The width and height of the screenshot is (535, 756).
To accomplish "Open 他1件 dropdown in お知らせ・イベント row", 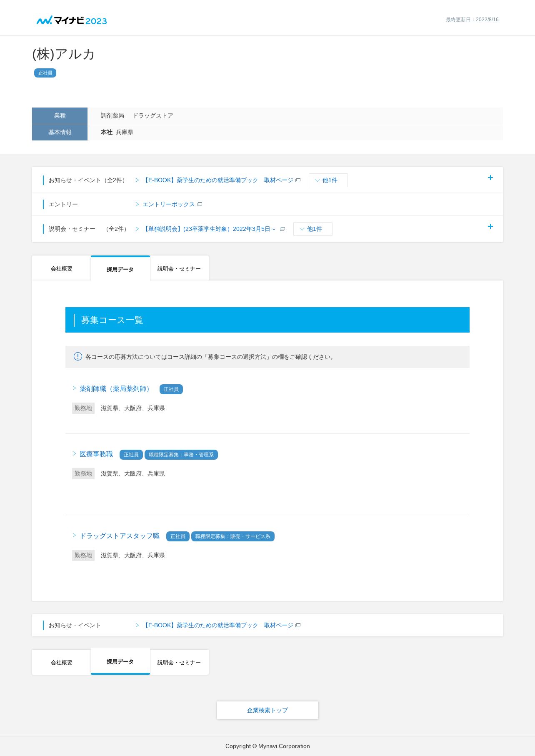I will 328,180.
